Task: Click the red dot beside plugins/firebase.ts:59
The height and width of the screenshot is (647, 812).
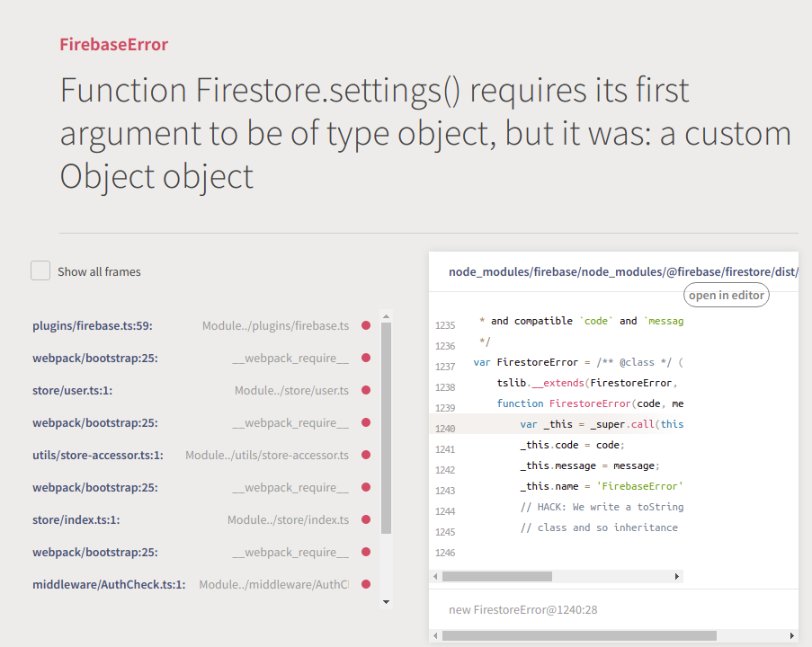Action: point(365,325)
